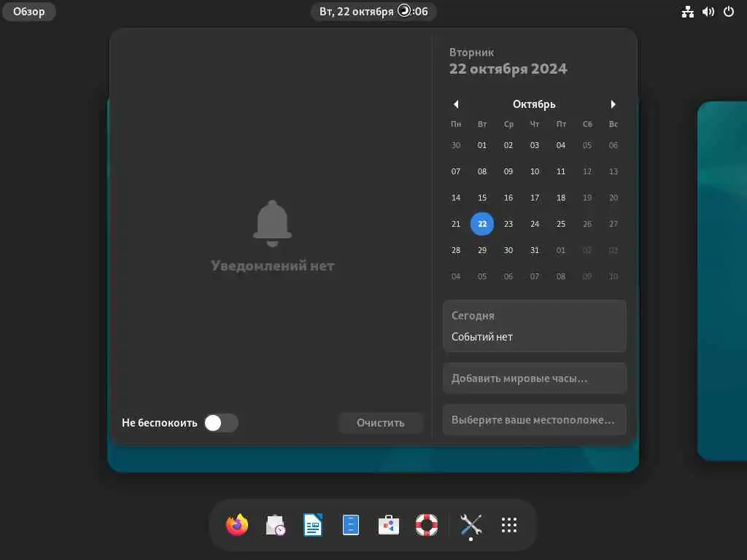Screen dimensions: 747x560
Task: Click Добавить мировые часы button
Action: (x=535, y=378)
